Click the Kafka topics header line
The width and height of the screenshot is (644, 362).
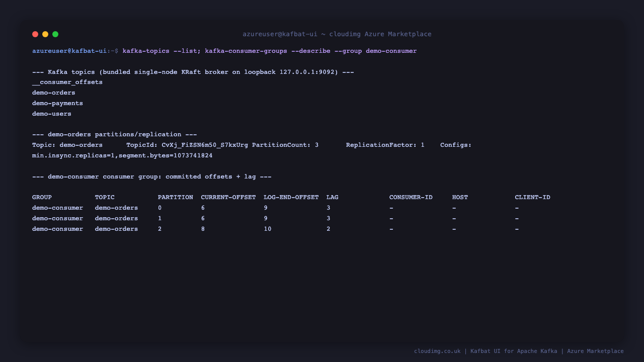[x=193, y=72]
